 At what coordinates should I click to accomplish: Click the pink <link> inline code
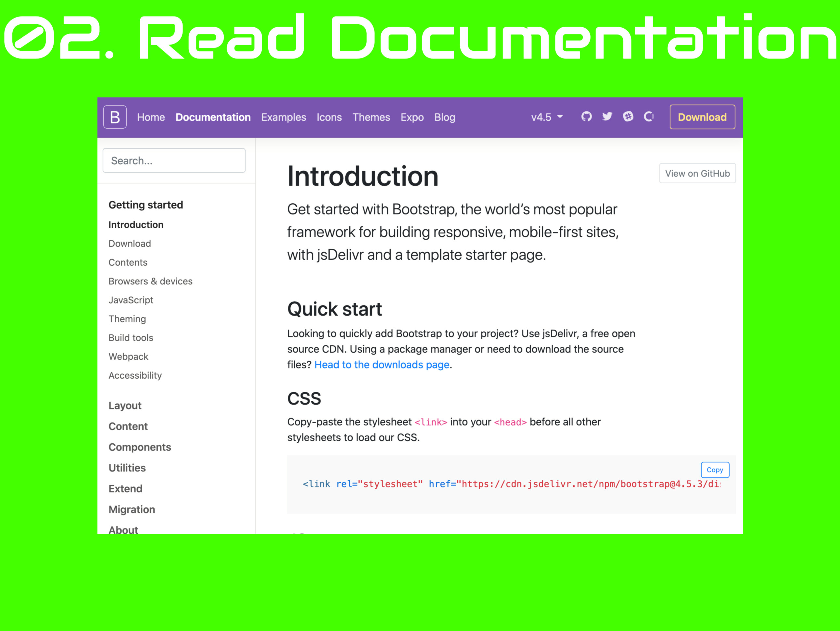coord(431,422)
